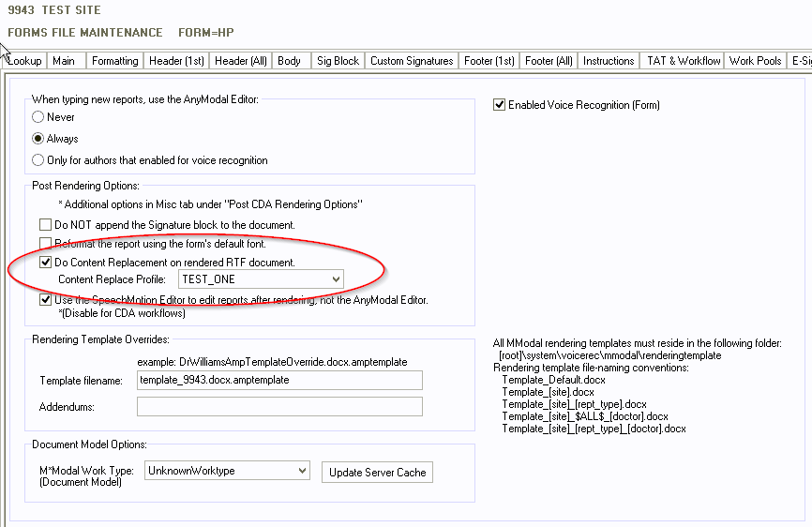
Task: Choose 'Only for authors' voice recognition option
Action: 38,160
